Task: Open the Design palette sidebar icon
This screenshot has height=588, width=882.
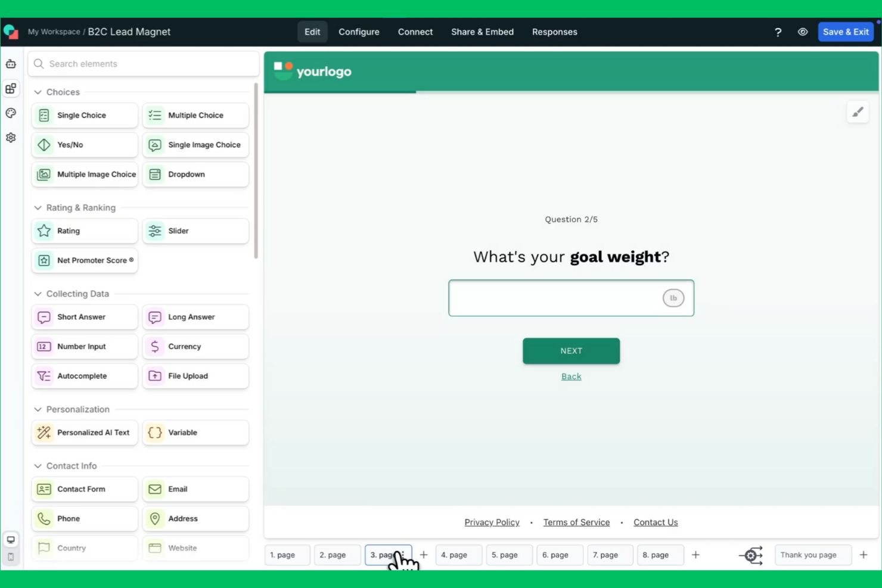Action: 11,113
